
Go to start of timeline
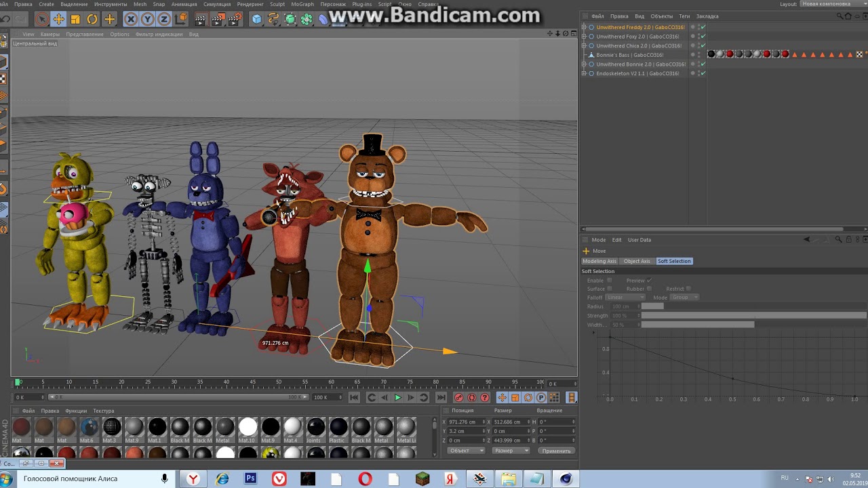354,398
